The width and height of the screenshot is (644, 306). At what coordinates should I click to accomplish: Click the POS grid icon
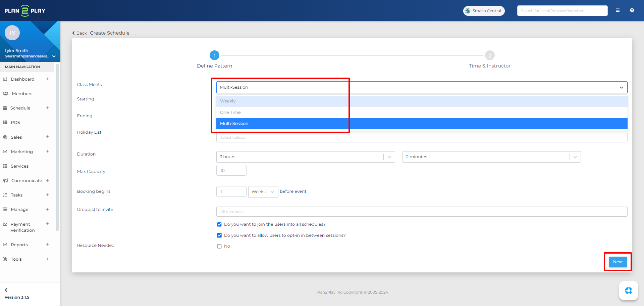click(x=5, y=122)
